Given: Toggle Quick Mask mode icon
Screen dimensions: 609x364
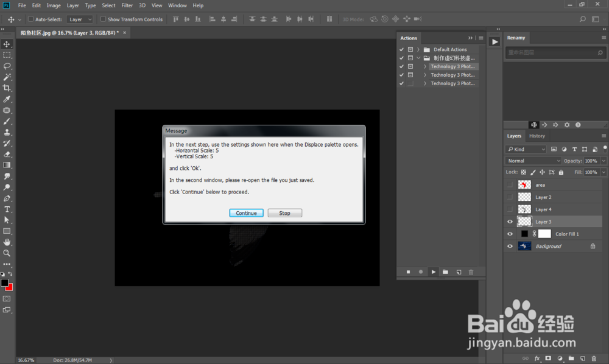Looking at the screenshot, I should pyautogui.click(x=7, y=299).
